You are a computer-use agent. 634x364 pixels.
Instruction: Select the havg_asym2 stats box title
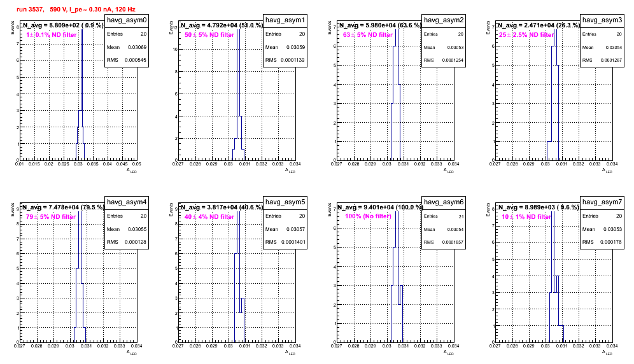click(x=444, y=20)
